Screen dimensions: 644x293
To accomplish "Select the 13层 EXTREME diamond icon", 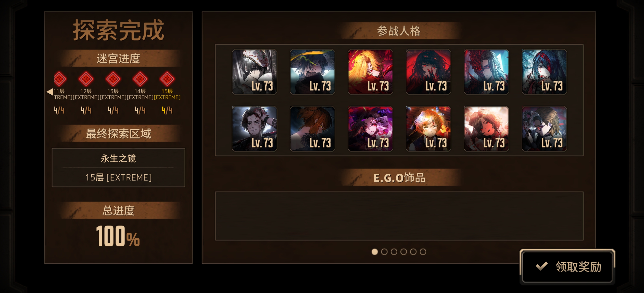I will (x=113, y=79).
